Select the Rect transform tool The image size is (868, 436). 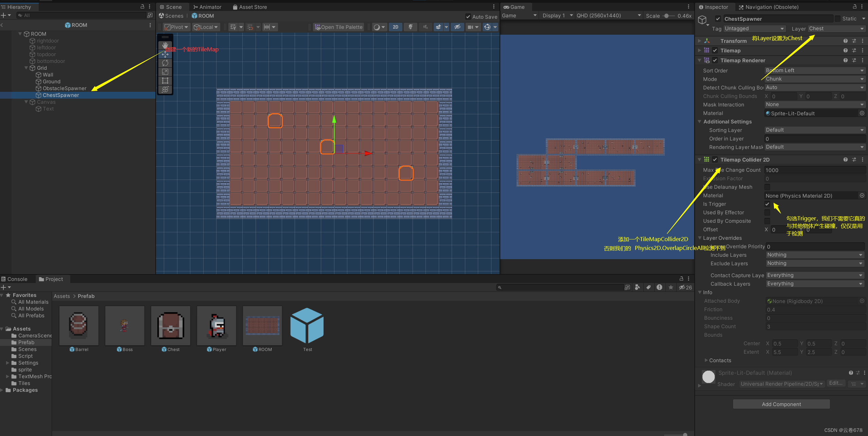coord(166,81)
